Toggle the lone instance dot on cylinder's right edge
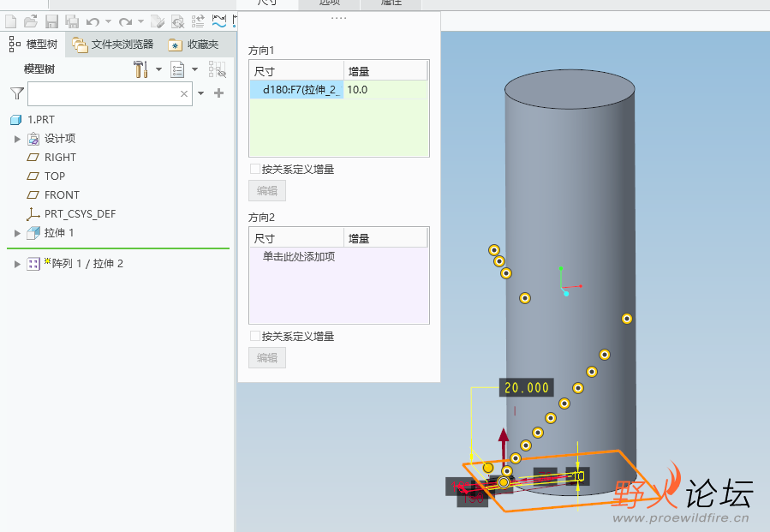The image size is (770, 532). [627, 319]
